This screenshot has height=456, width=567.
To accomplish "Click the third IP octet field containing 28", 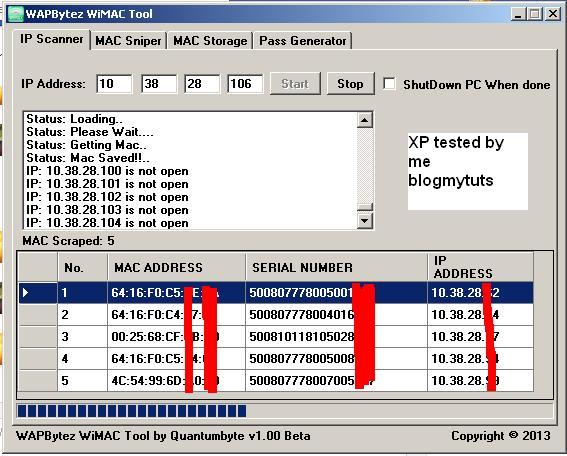I will [x=202, y=84].
